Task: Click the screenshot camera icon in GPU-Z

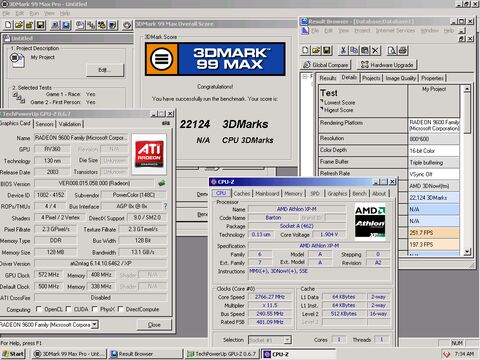Action: pos(165,123)
